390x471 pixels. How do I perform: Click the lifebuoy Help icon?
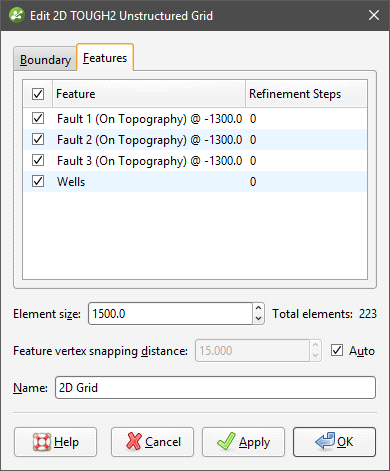(x=42, y=442)
